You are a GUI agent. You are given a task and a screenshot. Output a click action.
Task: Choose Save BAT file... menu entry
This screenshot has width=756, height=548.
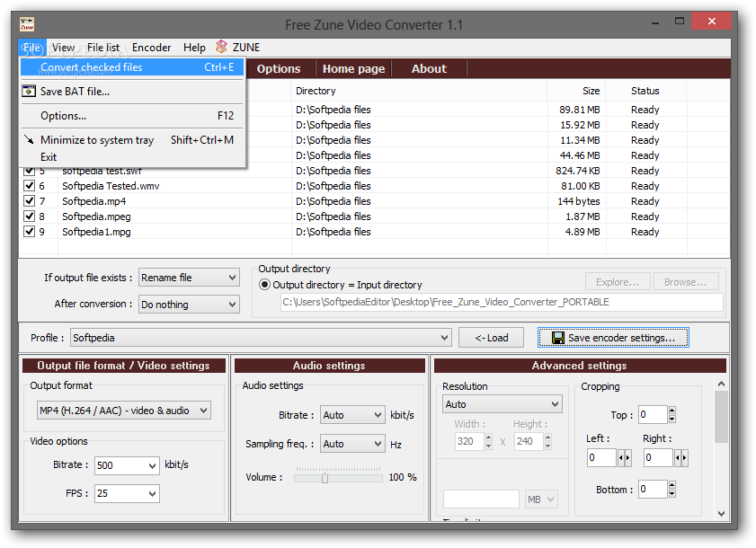pyautogui.click(x=132, y=91)
